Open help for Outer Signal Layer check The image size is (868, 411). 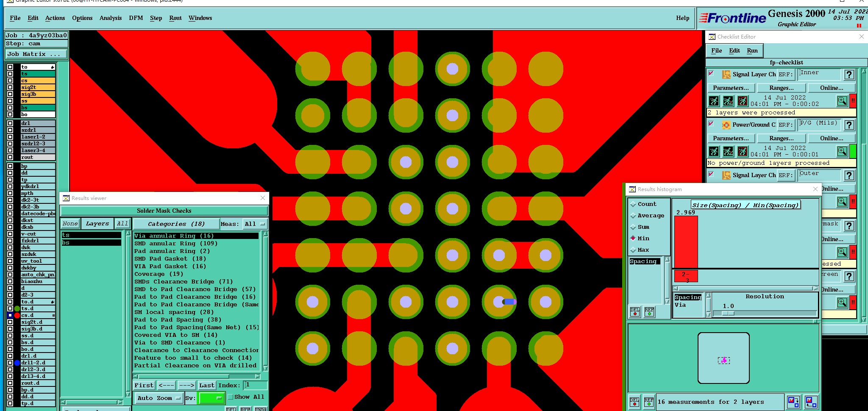click(849, 175)
